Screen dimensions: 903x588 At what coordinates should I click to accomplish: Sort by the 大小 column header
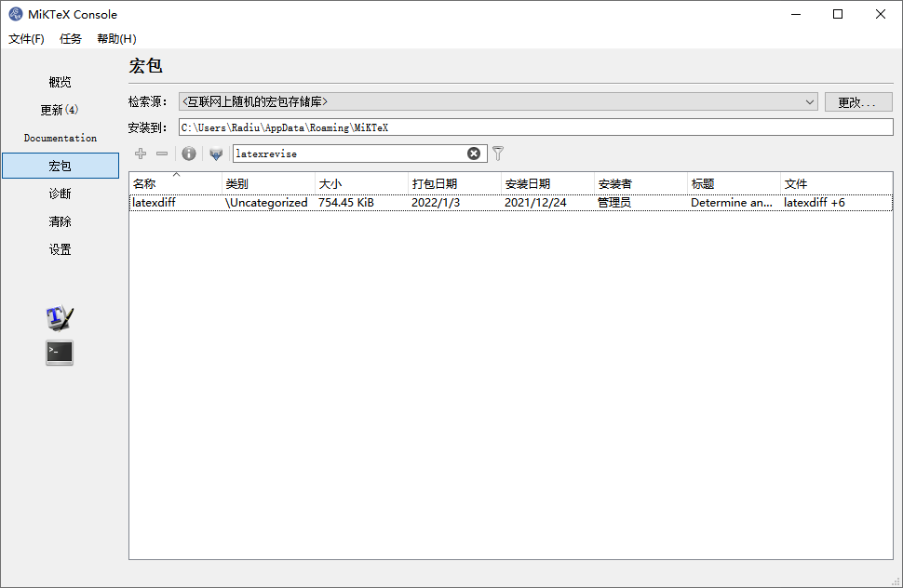(x=361, y=183)
